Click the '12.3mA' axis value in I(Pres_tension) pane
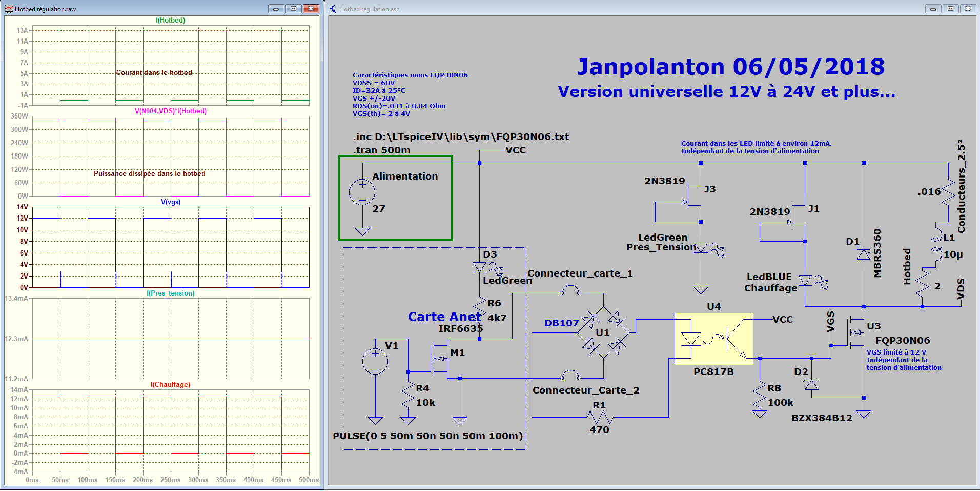 pyautogui.click(x=16, y=339)
